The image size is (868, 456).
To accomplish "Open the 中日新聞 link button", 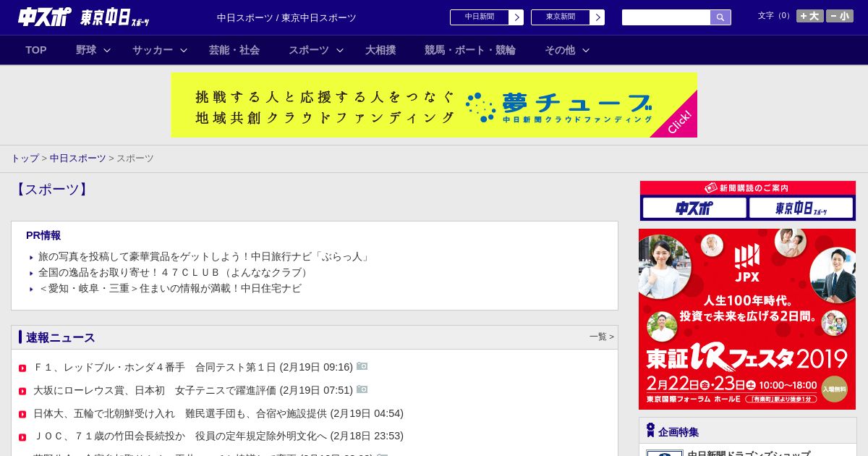I will pyautogui.click(x=480, y=17).
